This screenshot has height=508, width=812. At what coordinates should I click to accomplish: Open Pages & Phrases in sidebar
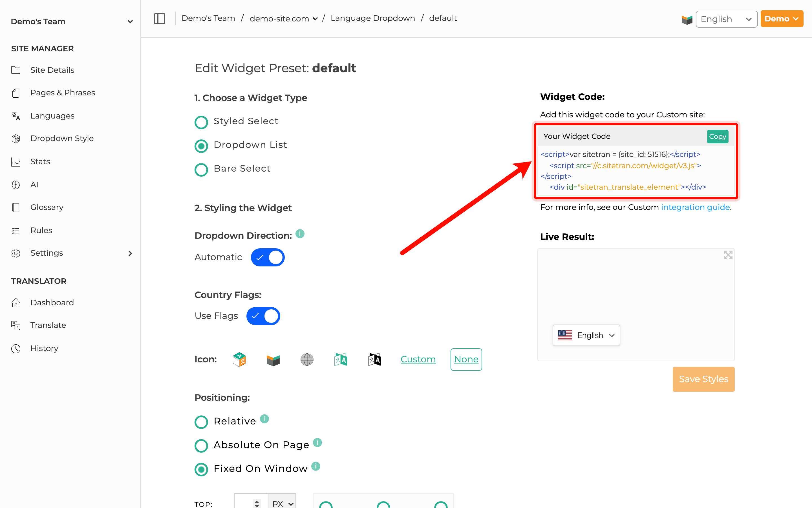coord(63,93)
